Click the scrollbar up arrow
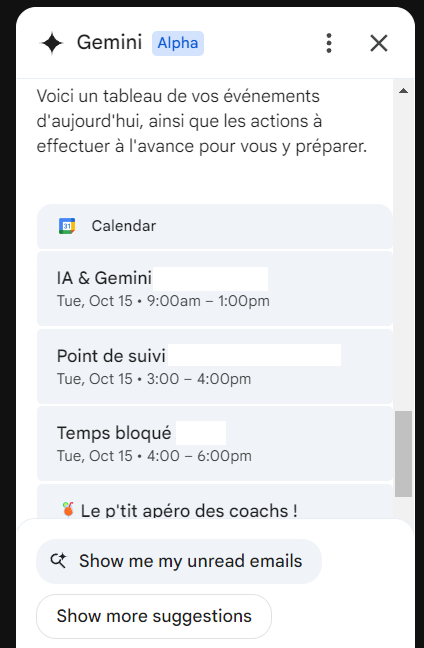 pyautogui.click(x=403, y=91)
